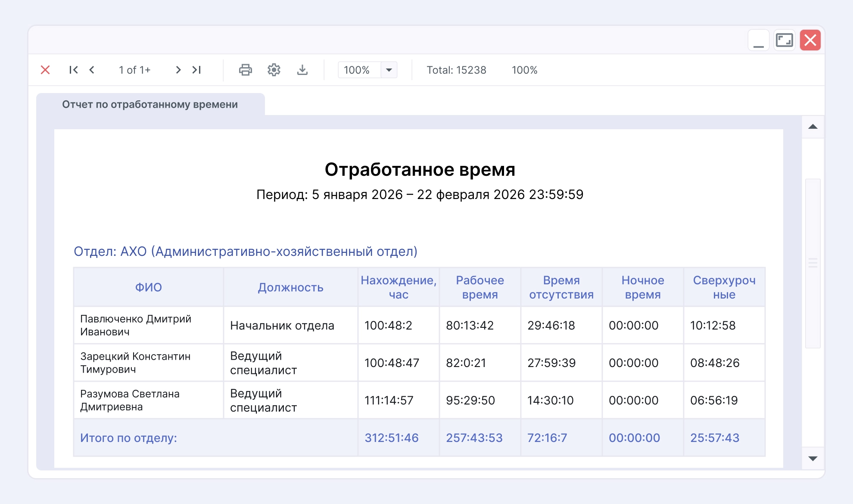Image resolution: width=853 pixels, height=504 pixels.
Task: Minimize the report window
Action: [759, 40]
